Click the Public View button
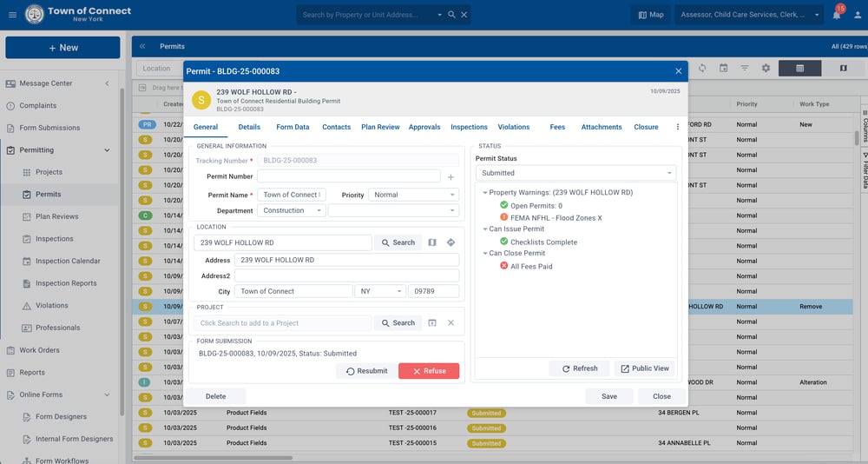The height and width of the screenshot is (464, 868). tap(644, 368)
